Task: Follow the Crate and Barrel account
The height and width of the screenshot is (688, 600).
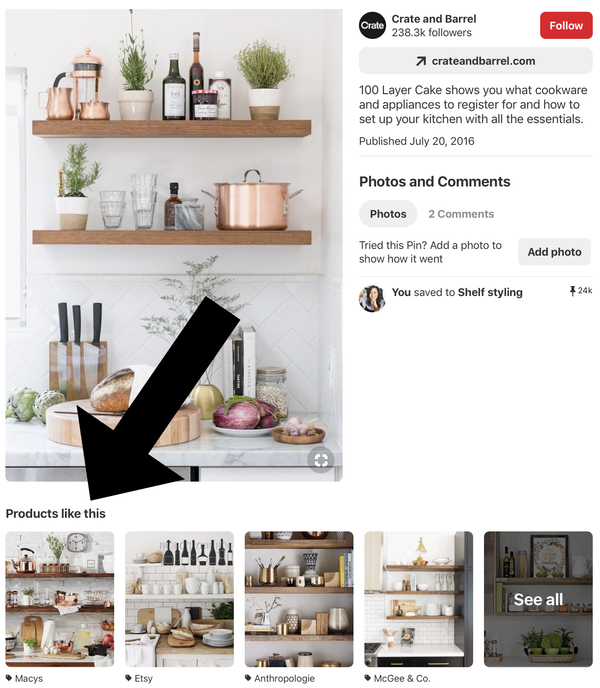Action: (566, 25)
